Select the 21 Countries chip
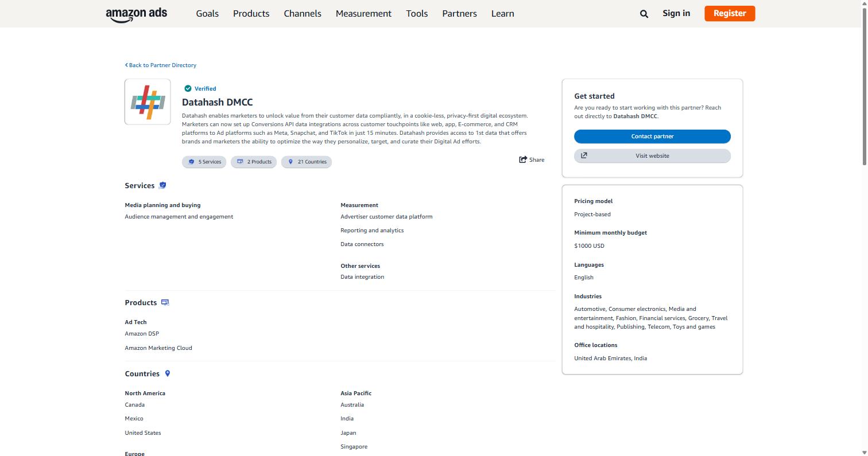Screen dimensions: 868x456 307,162
